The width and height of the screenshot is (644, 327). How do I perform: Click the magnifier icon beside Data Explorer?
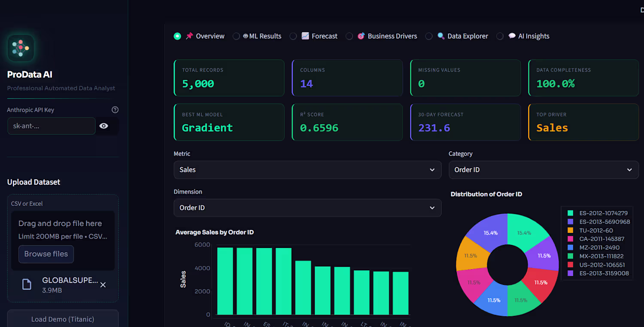pos(441,36)
